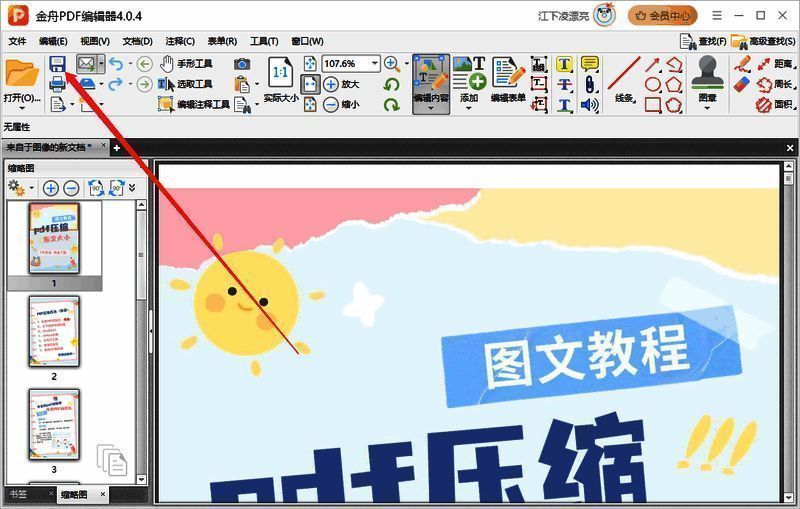This screenshot has width=800, height=509.
Task: Select the pencil freehand tool
Action: coord(742,64)
